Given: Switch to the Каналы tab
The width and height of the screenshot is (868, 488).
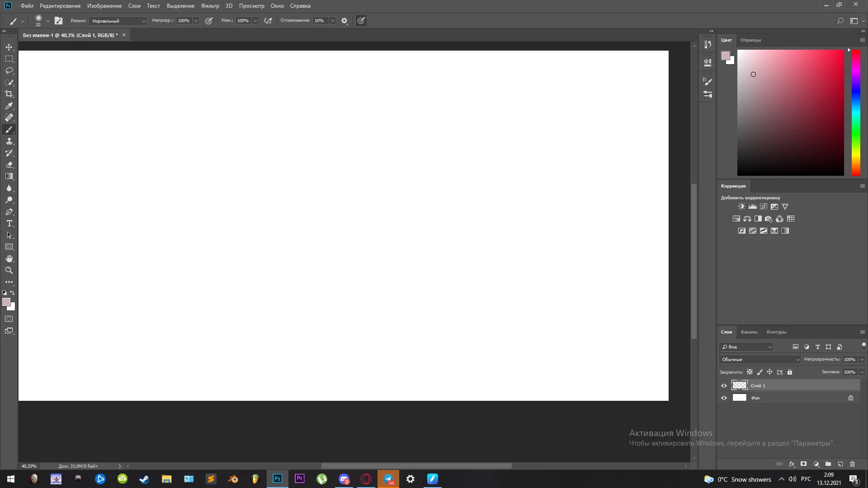Looking at the screenshot, I should pos(749,332).
